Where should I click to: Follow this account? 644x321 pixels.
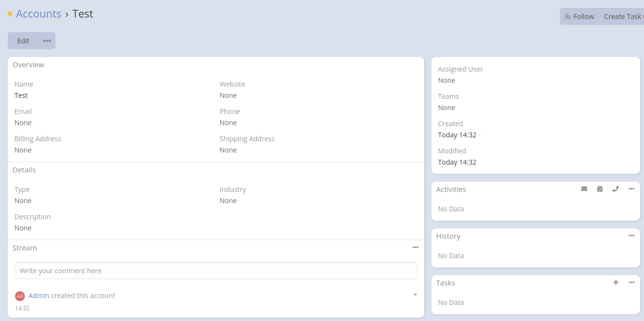[x=579, y=17]
